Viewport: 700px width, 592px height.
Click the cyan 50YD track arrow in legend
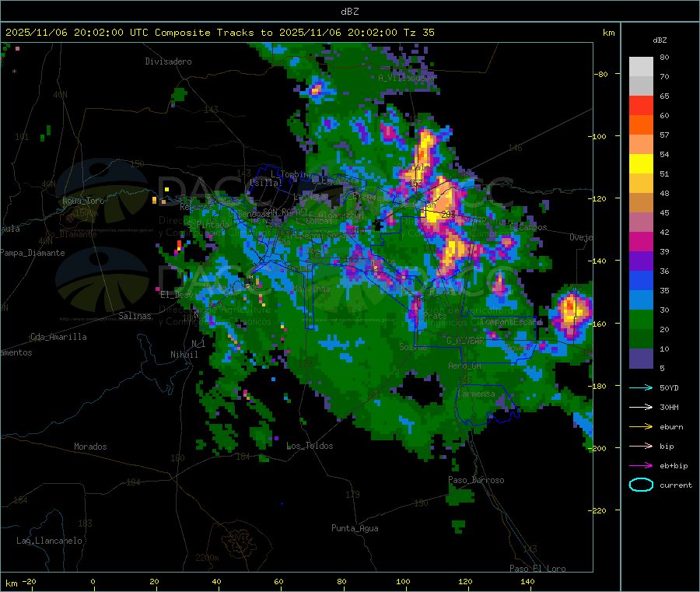click(641, 387)
